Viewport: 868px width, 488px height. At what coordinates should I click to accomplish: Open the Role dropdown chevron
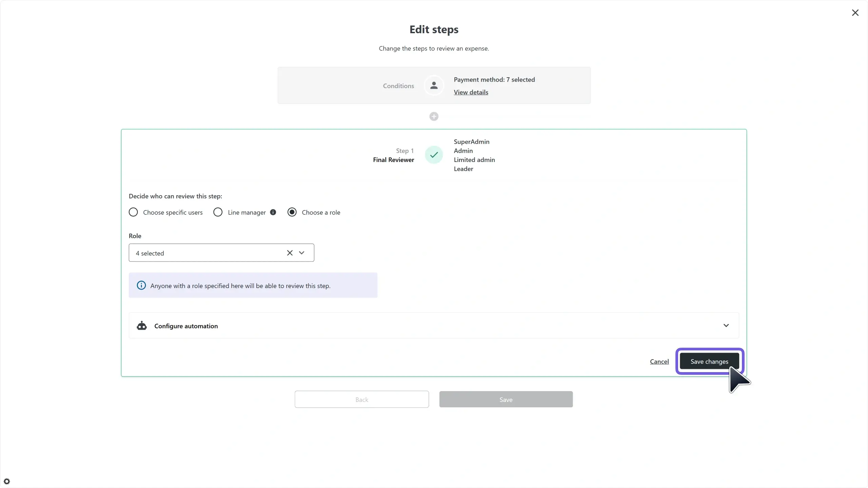(x=301, y=253)
